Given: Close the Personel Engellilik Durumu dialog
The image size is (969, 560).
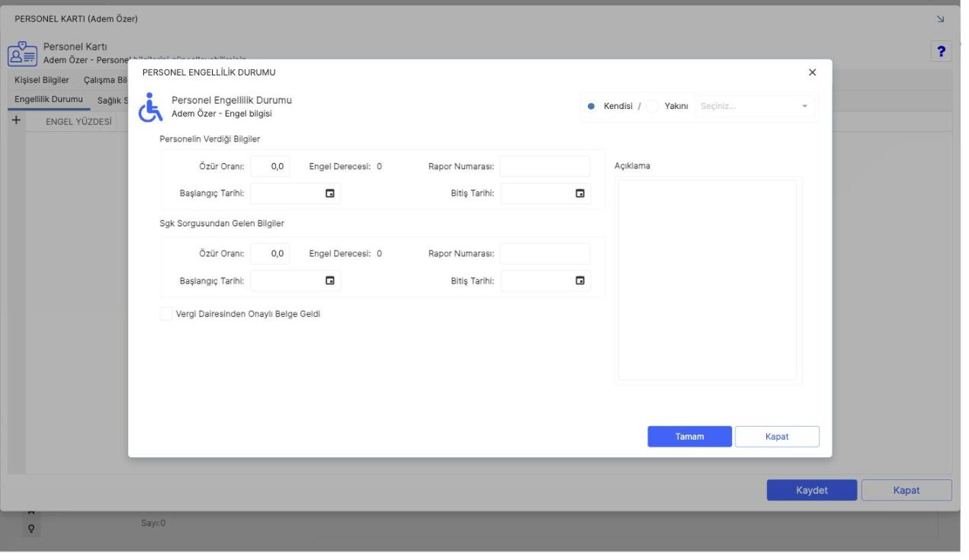Looking at the screenshot, I should 812,72.
